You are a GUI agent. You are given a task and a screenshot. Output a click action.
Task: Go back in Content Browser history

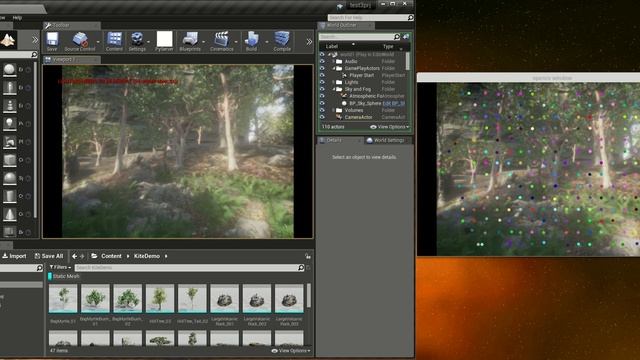[74, 256]
